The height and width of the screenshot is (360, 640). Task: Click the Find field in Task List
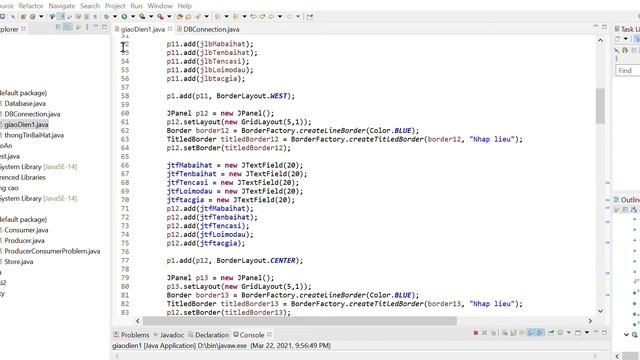(628, 71)
